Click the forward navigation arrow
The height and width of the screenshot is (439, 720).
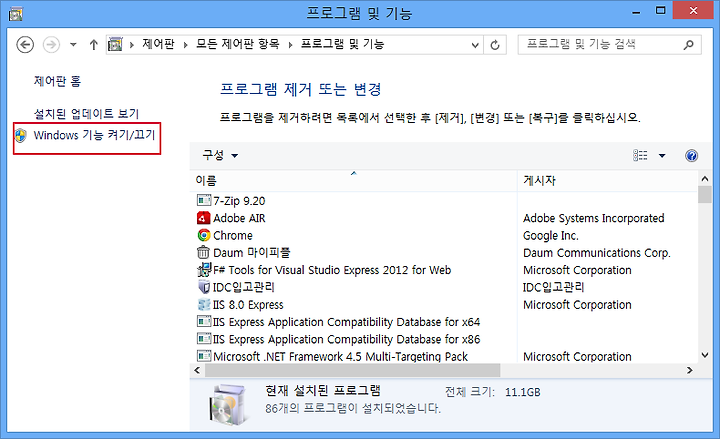tap(51, 45)
